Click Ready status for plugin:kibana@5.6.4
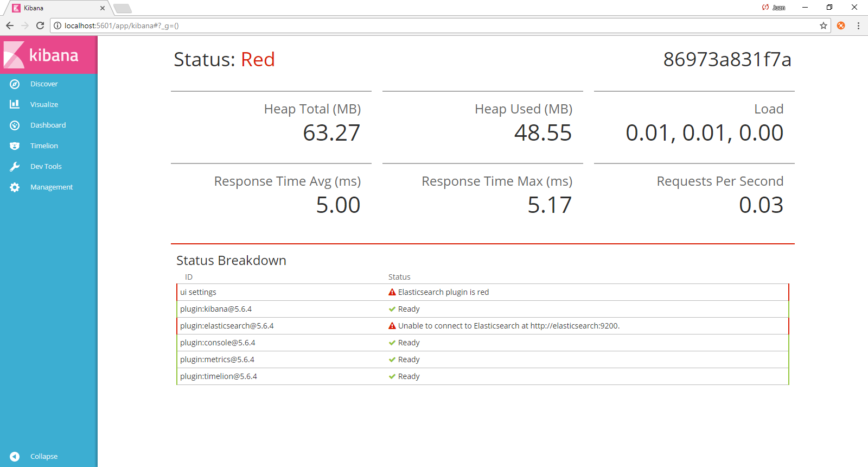The image size is (868, 467). tap(409, 309)
